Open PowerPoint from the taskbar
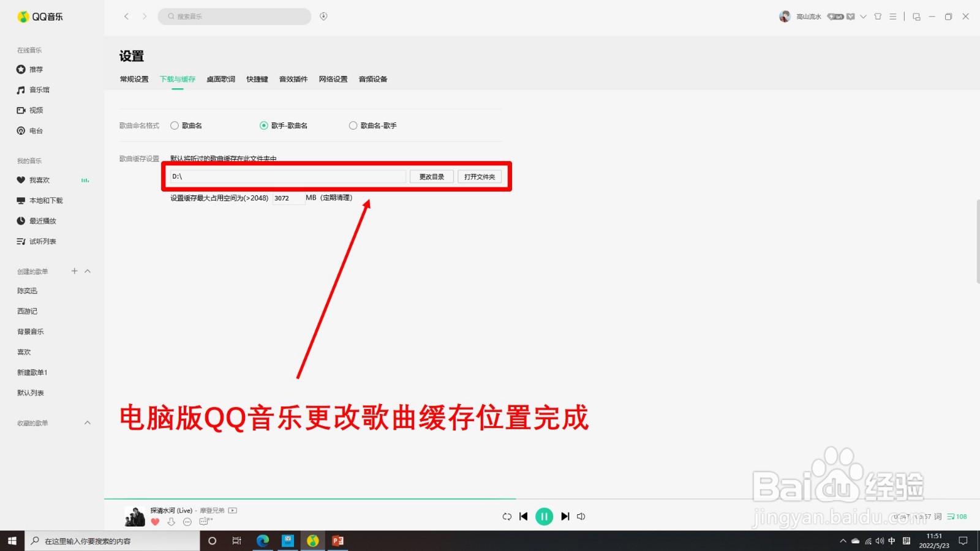This screenshot has height=551, width=980. pyautogui.click(x=337, y=541)
